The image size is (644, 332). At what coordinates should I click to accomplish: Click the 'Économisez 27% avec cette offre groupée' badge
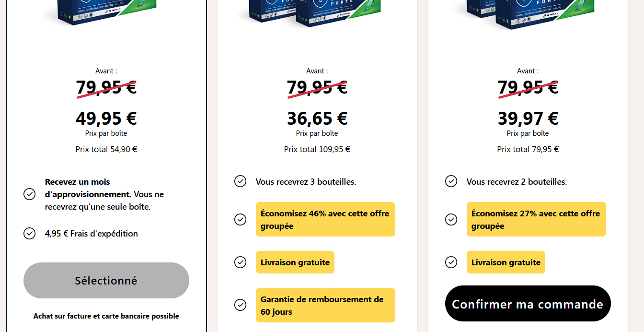click(536, 219)
